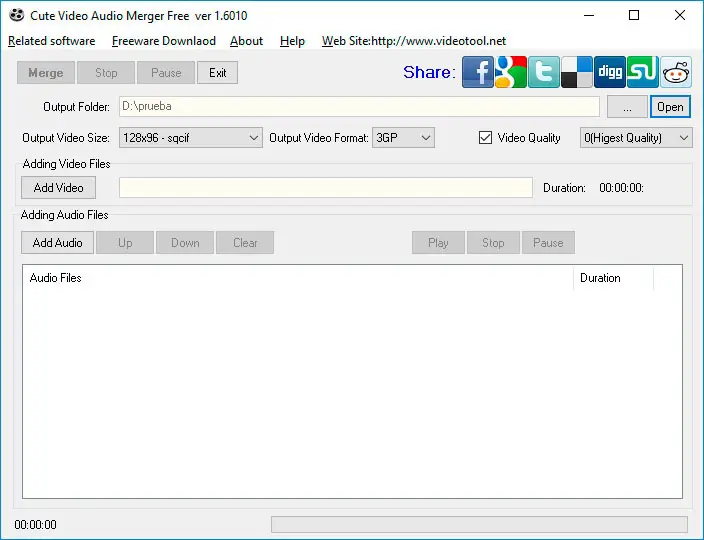704x540 pixels.
Task: Toggle the Video Quality checkbox
Action: pos(485,138)
